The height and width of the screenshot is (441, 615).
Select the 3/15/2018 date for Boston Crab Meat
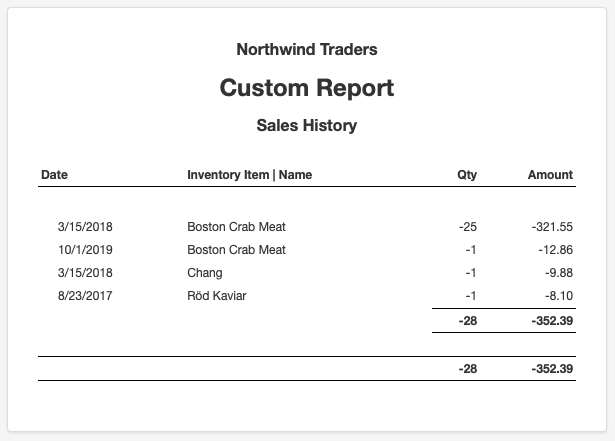tap(85, 227)
